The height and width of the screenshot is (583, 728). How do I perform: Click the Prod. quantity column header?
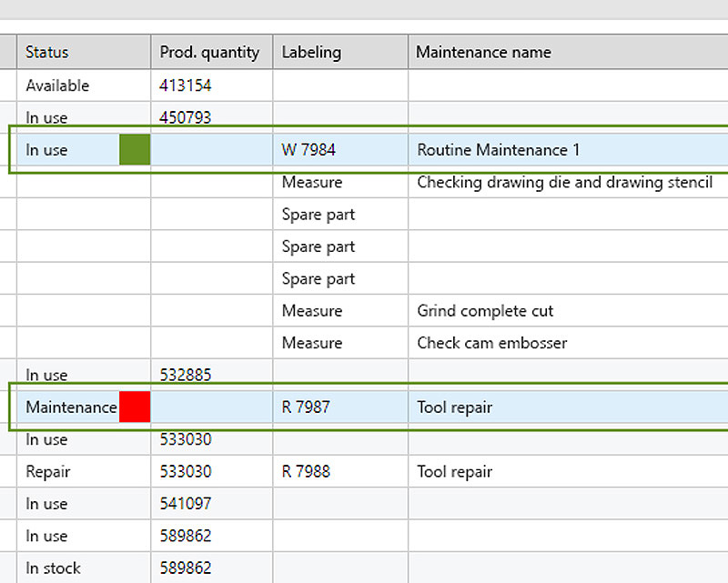[x=211, y=52]
